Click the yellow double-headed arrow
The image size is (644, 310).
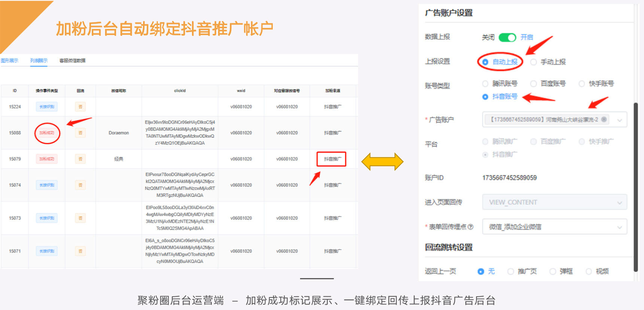click(x=382, y=162)
